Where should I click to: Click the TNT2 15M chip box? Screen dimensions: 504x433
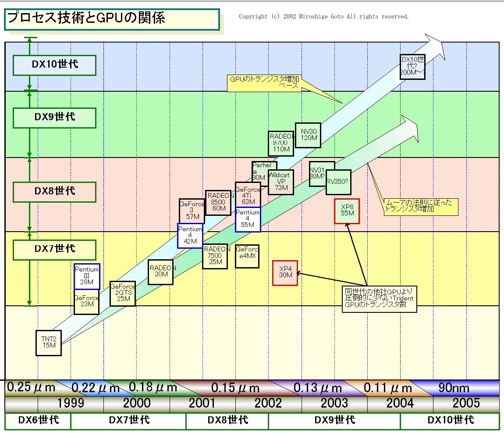(49, 342)
